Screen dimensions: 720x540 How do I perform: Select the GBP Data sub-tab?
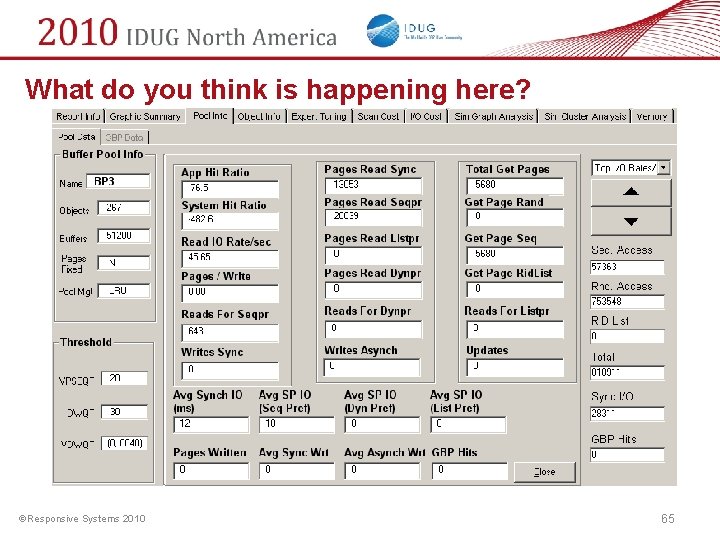(x=124, y=137)
